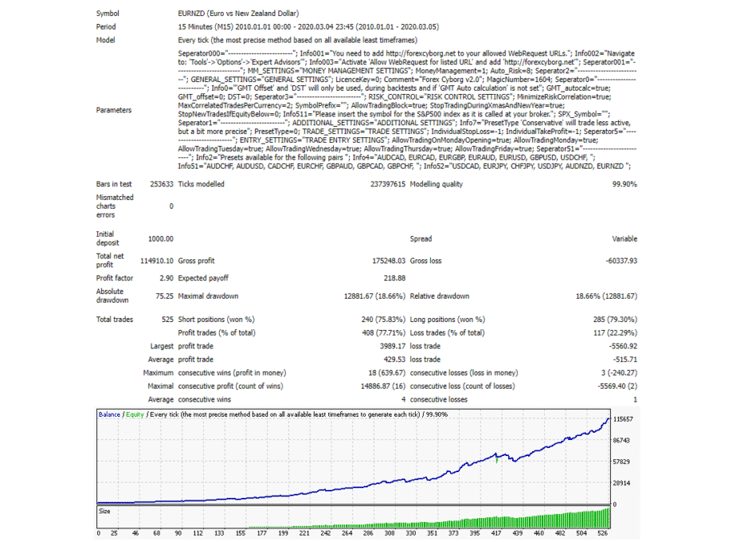
Task: Click the Ticks modelled value 237397615
Action: pos(388,184)
